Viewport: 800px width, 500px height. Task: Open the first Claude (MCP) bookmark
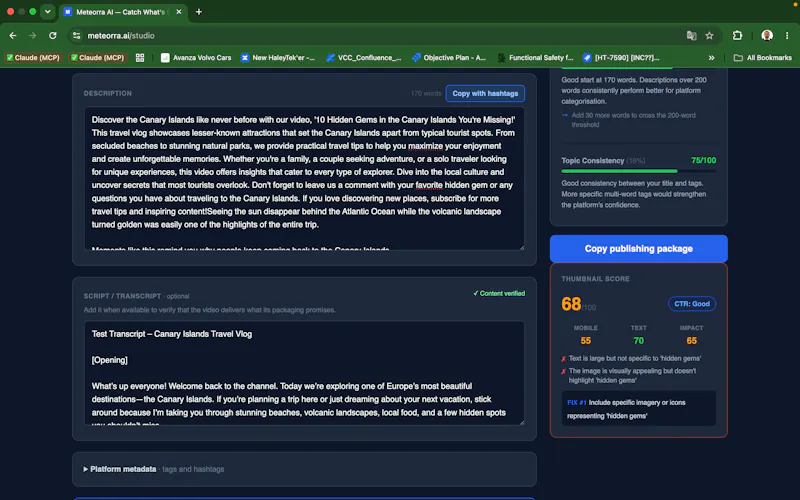pyautogui.click(x=33, y=58)
